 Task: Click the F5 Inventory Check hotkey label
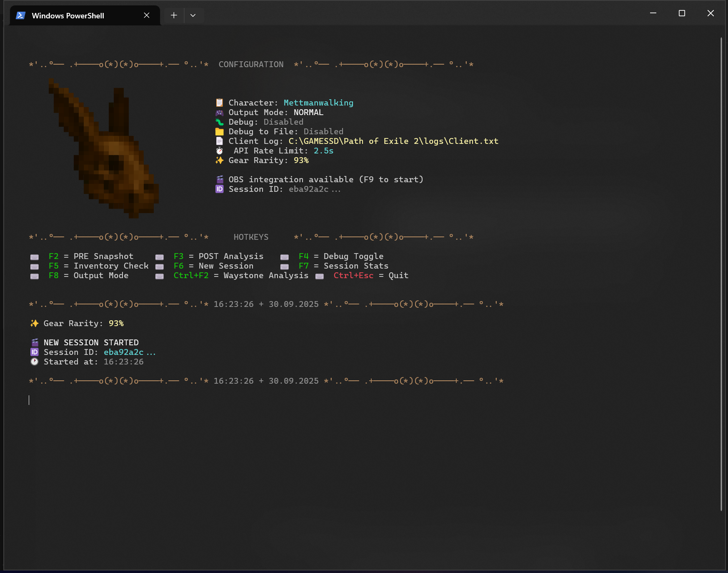pos(98,266)
